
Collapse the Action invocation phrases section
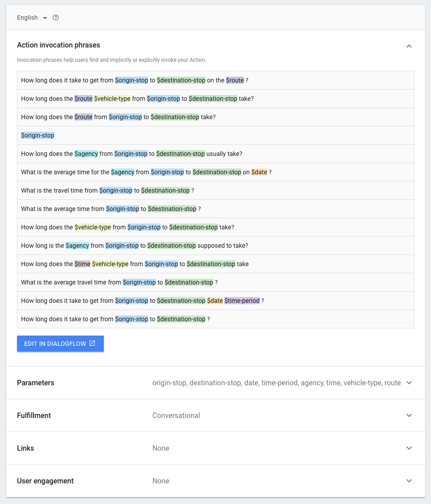click(x=409, y=46)
